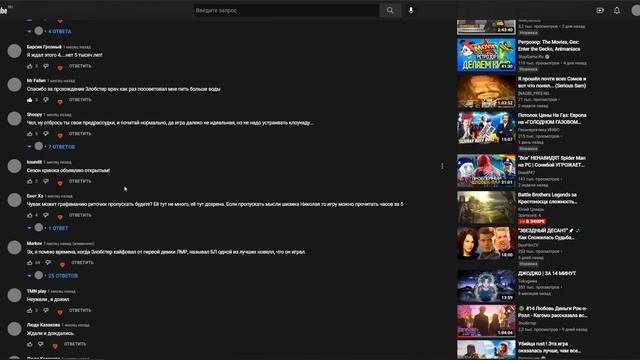Toggle heart on 'Сезон кринжа' comment
The width and height of the screenshot is (640, 360).
60,183
